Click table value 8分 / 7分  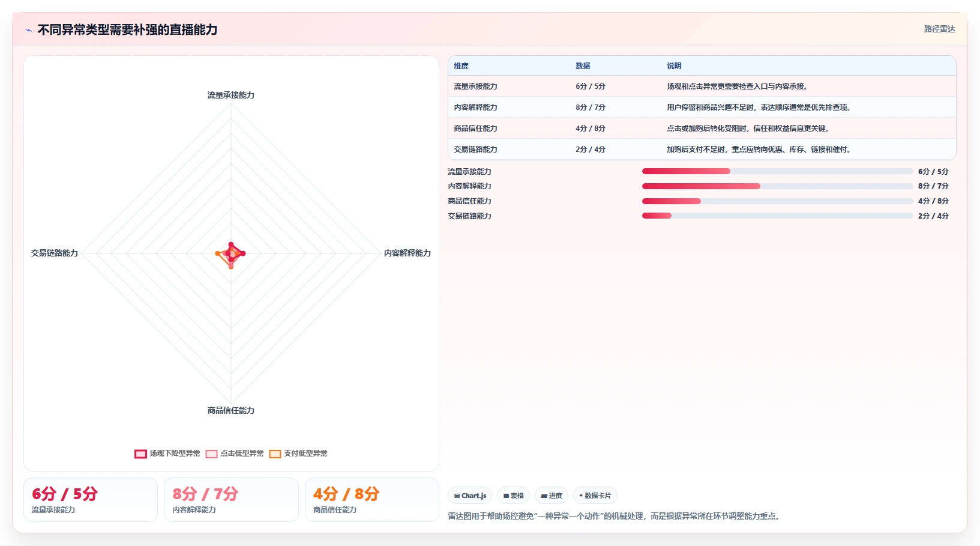coord(591,108)
